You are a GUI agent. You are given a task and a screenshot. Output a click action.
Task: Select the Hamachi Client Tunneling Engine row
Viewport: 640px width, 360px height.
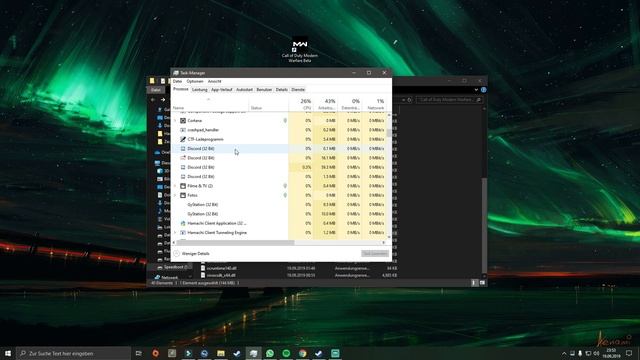(x=279, y=233)
